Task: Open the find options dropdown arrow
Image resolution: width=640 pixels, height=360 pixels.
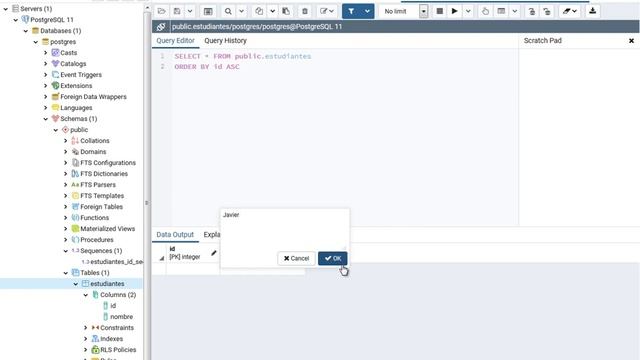Action: coord(241,11)
